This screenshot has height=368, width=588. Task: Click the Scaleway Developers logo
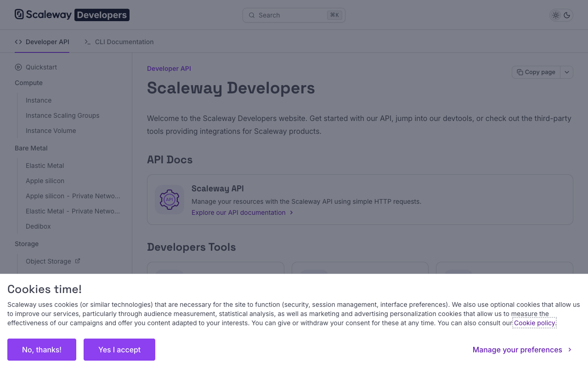coord(72,15)
